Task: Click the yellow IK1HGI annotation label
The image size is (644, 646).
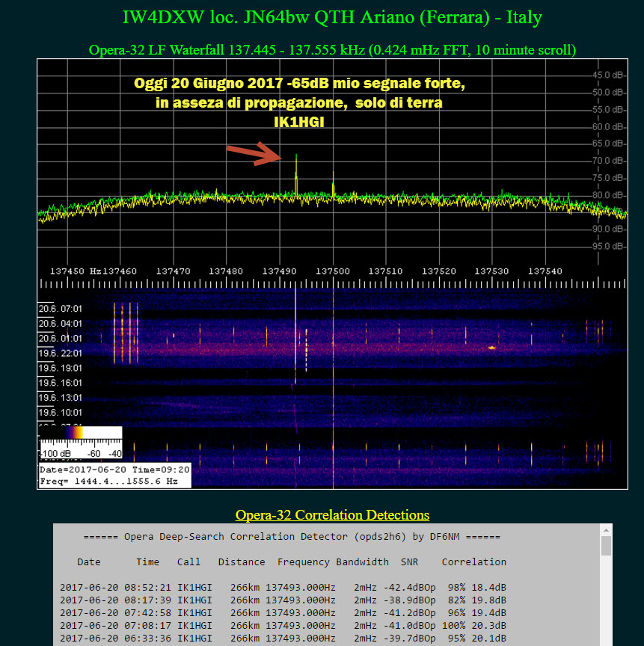Action: point(299,122)
